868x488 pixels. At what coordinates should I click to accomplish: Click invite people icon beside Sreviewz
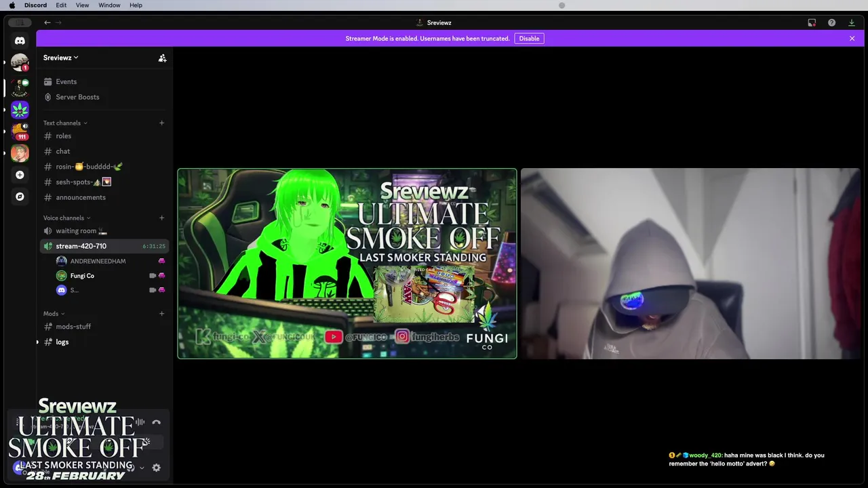[162, 58]
